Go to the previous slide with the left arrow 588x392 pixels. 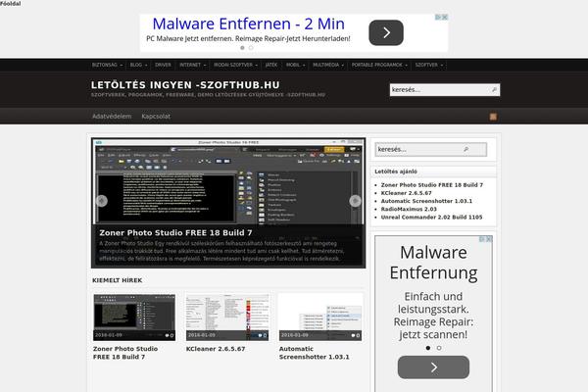(102, 201)
